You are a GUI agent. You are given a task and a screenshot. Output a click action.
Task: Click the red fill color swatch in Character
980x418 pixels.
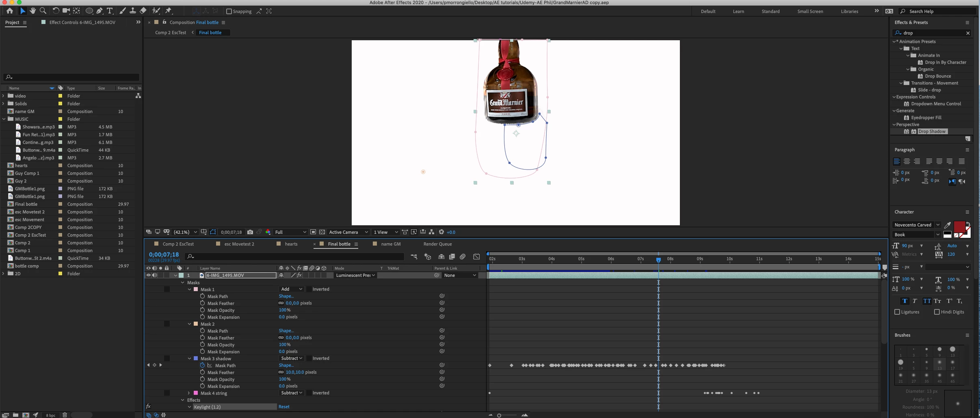coord(959,227)
